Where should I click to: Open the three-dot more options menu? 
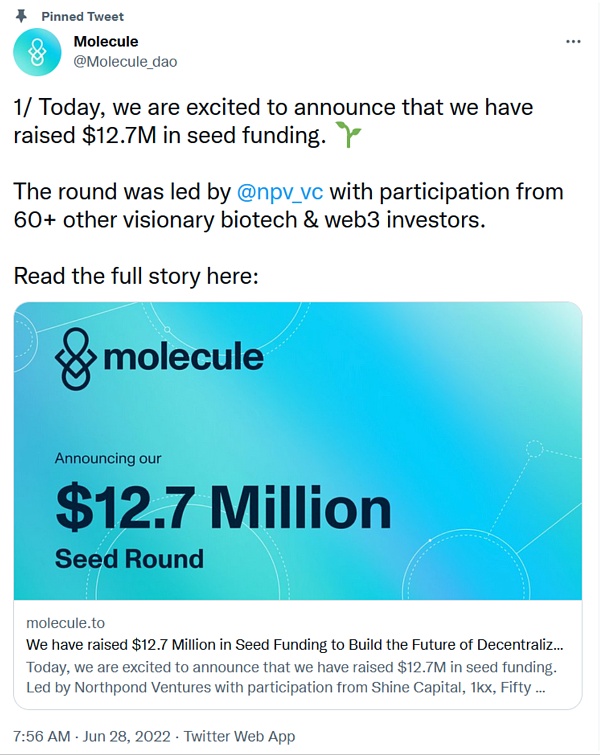tap(573, 42)
